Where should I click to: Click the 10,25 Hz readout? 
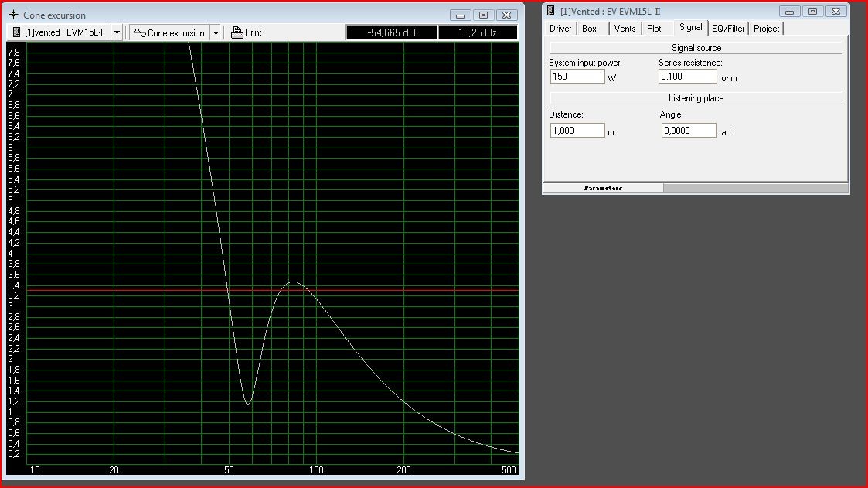click(x=478, y=32)
